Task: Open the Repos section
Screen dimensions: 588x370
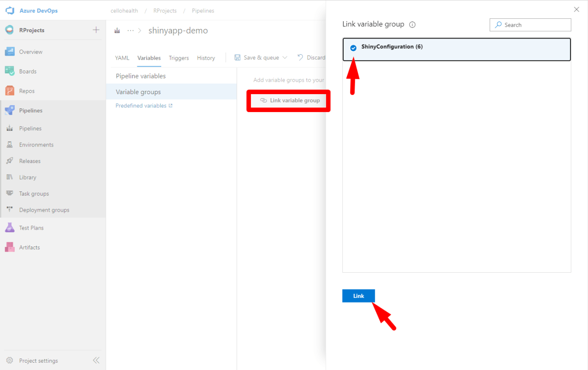Action: tap(27, 90)
